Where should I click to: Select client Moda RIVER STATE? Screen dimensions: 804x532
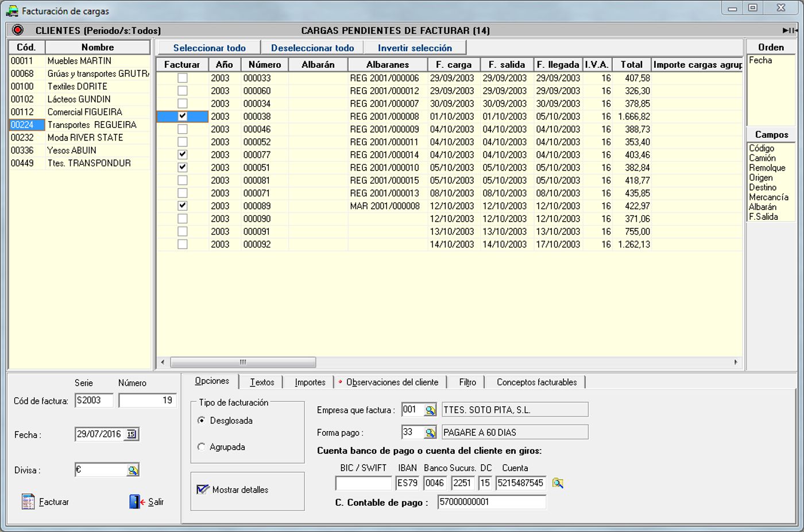coord(85,138)
